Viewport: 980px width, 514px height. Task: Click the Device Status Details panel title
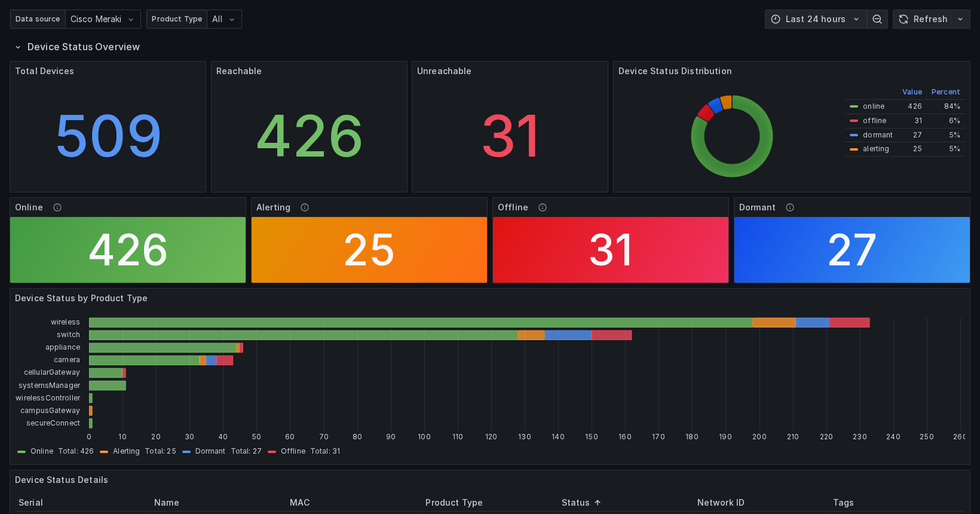click(x=62, y=480)
